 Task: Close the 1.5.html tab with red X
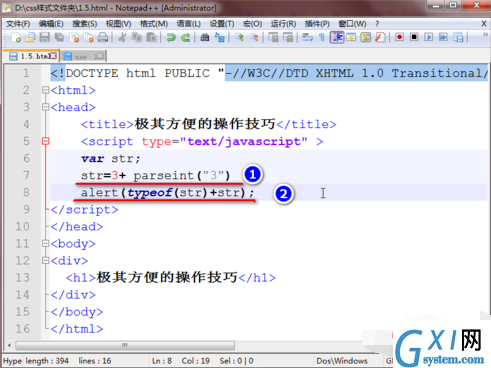pos(53,56)
